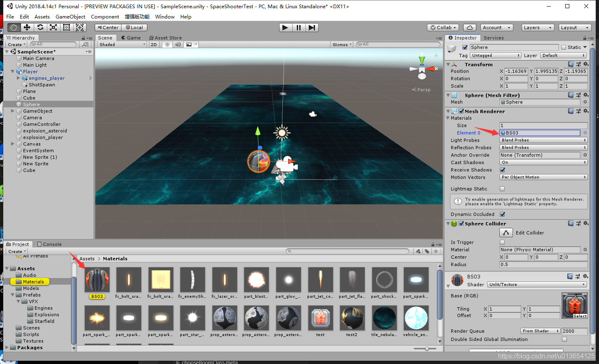599x364 pixels.
Task: Open the Shader dropdown
Action: (x=537, y=285)
